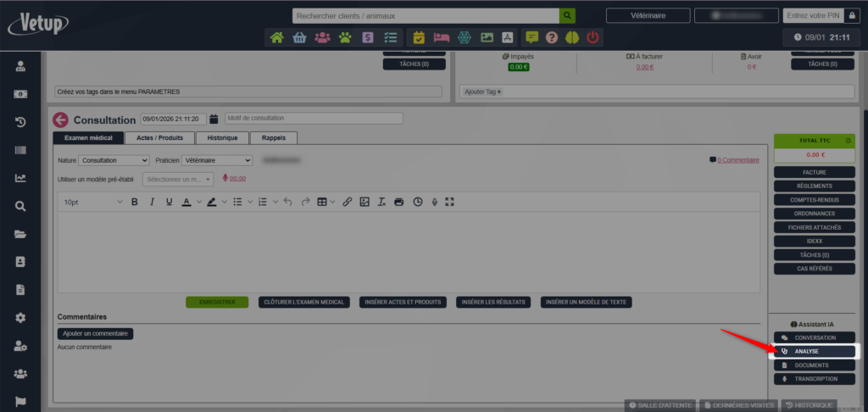Click the calendar icon next to date field
Screen dimensions: 868x412
(x=214, y=120)
